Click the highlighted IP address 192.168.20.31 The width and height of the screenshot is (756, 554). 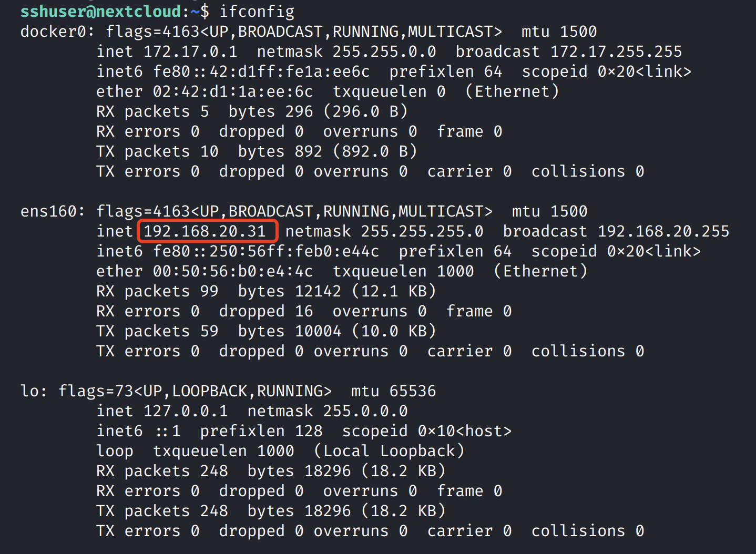(205, 231)
